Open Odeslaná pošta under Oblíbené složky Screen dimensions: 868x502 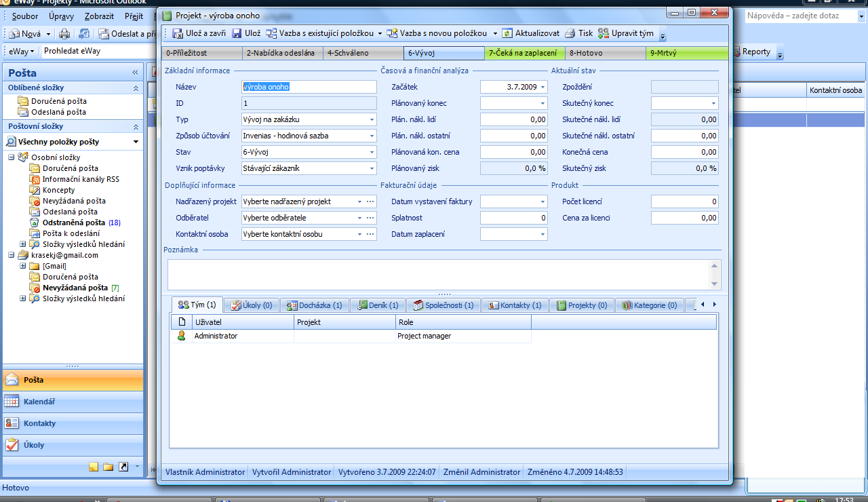point(58,112)
